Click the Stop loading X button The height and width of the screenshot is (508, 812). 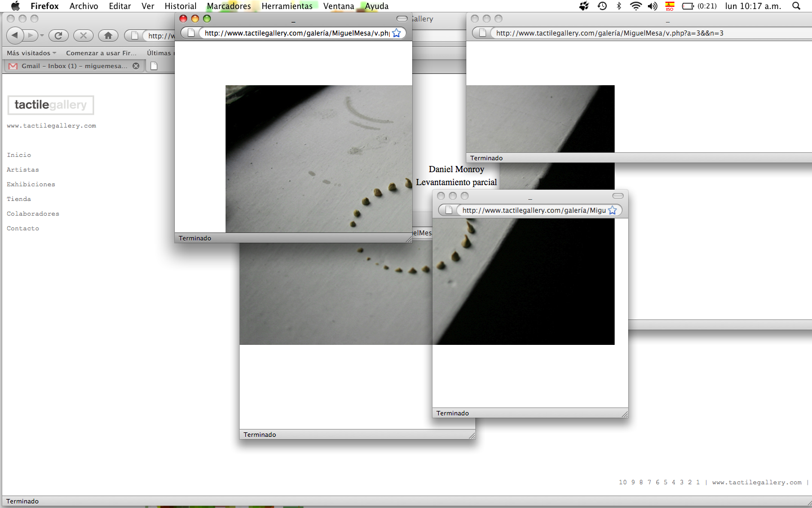[83, 36]
